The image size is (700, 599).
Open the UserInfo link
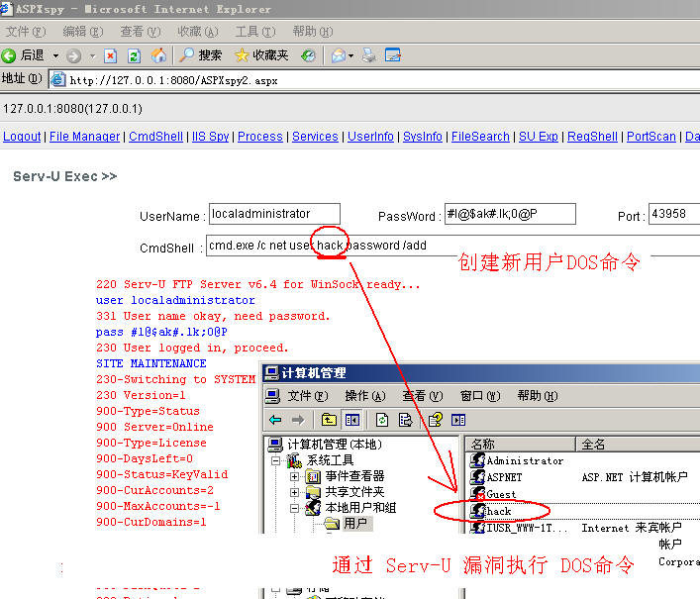coord(370,137)
